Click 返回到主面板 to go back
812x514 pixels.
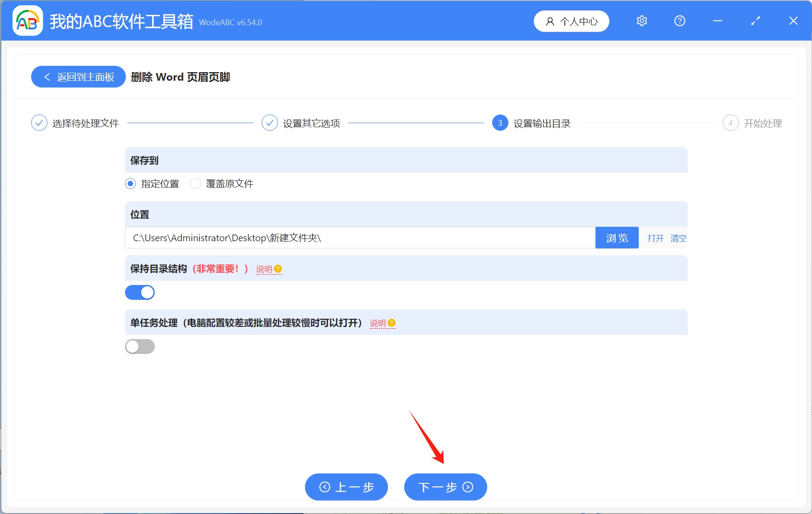coord(78,77)
